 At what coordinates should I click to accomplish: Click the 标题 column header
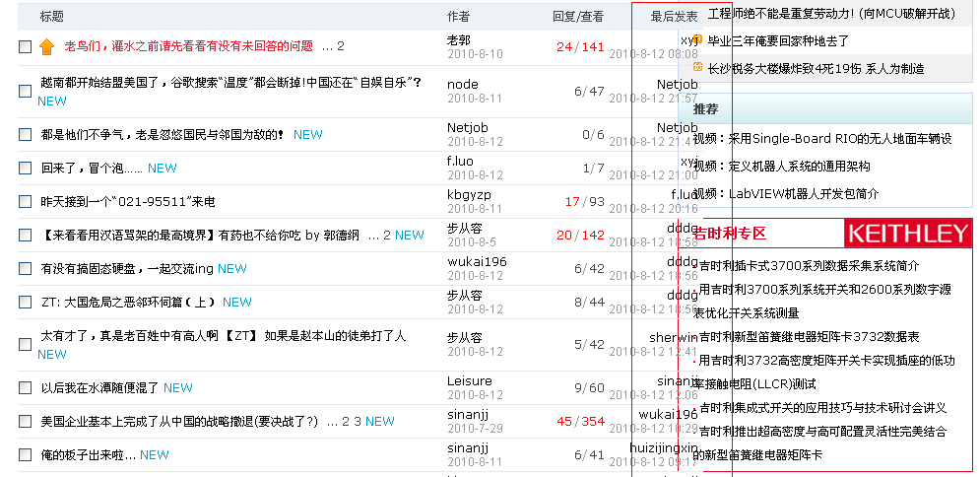click(52, 17)
